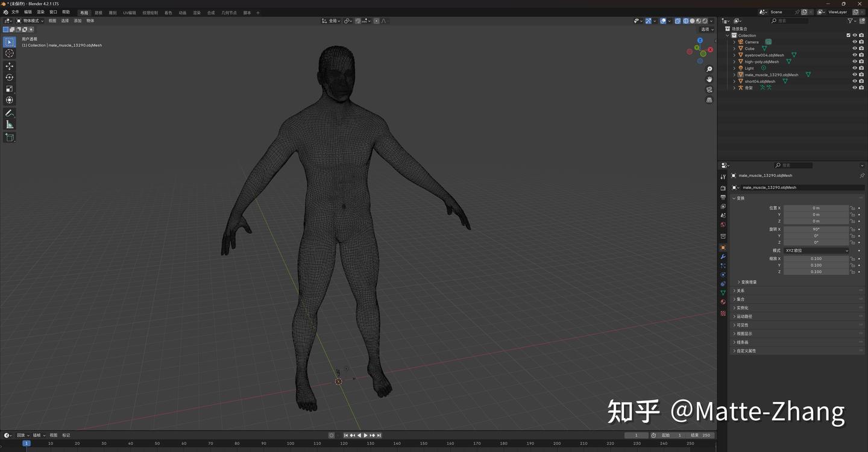Open the rotation Mode dropdown showing XYZ欧拉
Viewport: 868px width, 452px height.
[x=817, y=251]
